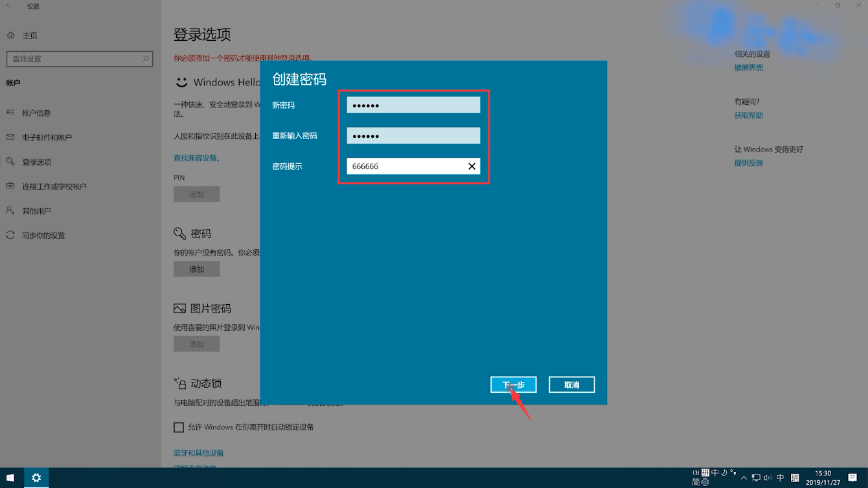868x488 pixels.
Task: Click the 下一步 button in the dialog
Action: [513, 384]
